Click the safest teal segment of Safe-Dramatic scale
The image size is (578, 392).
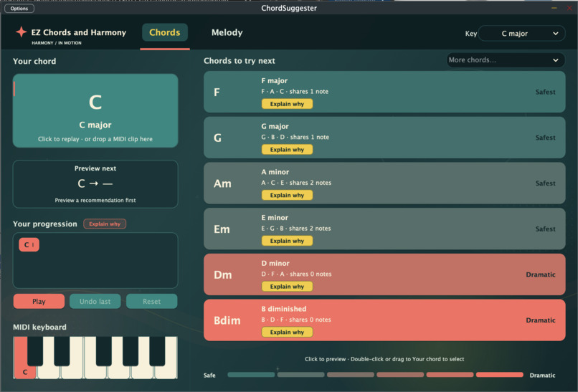coord(251,375)
